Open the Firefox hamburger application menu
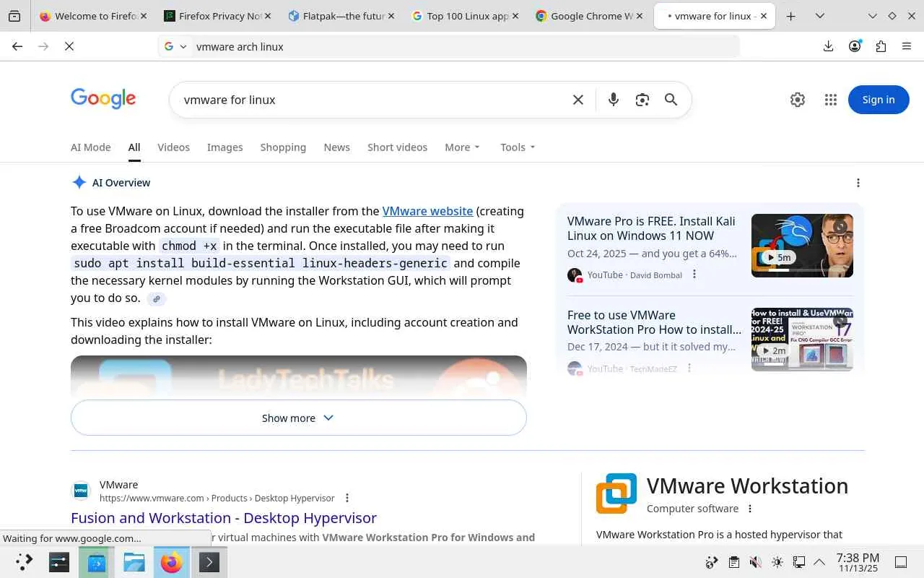The width and height of the screenshot is (924, 578). (907, 46)
